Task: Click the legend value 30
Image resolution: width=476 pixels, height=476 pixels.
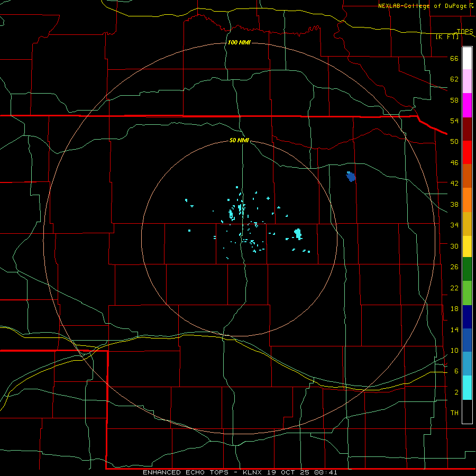Action: pyautogui.click(x=454, y=246)
